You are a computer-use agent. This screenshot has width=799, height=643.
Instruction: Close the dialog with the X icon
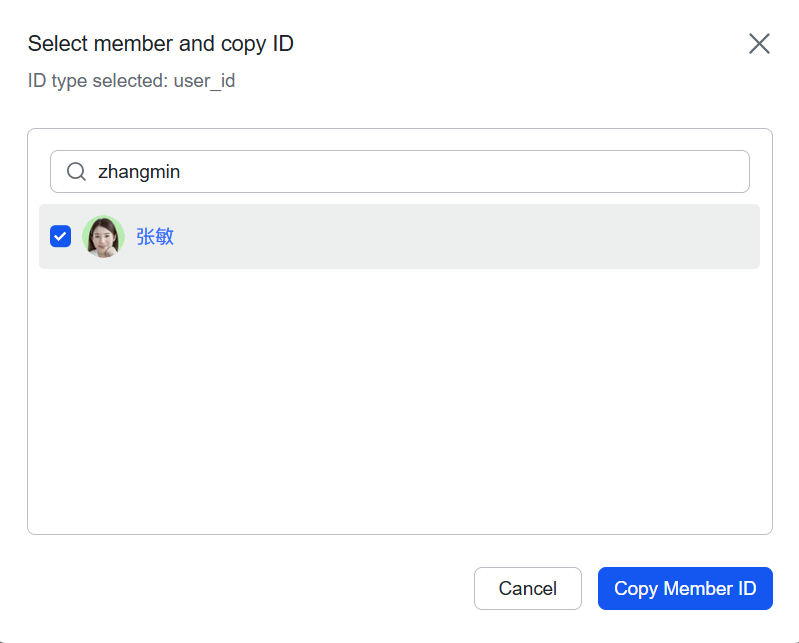759,43
